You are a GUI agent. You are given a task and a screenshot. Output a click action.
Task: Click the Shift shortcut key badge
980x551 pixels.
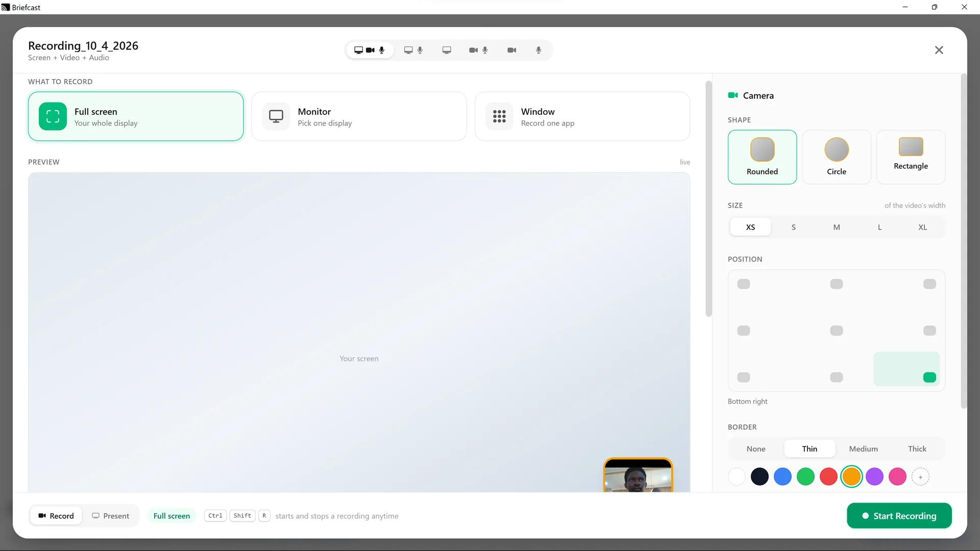[x=242, y=516]
